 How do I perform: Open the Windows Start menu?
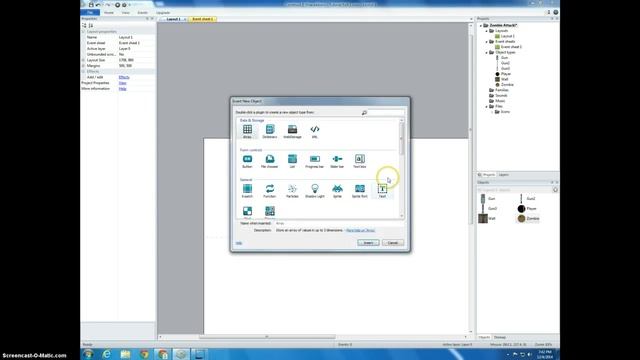(x=88, y=354)
